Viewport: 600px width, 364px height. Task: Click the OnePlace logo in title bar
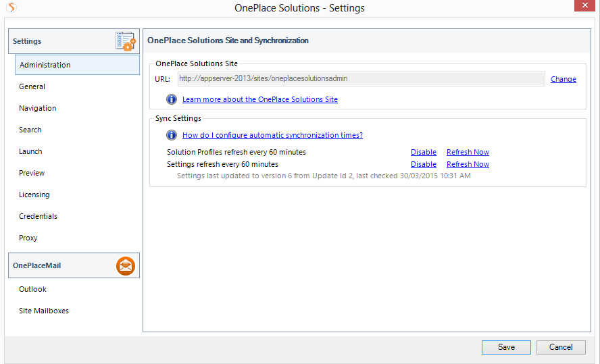coord(11,8)
